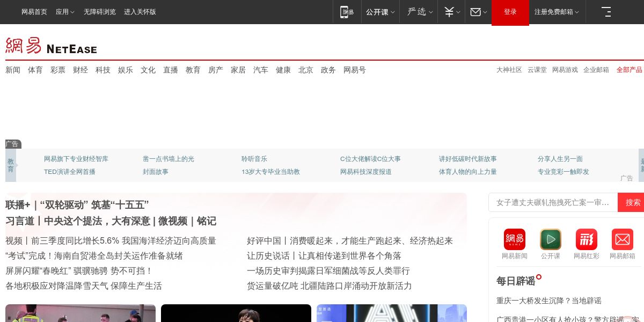Open headline 联播+｜“双轮驱动” 筑基“十五五”

point(77,205)
